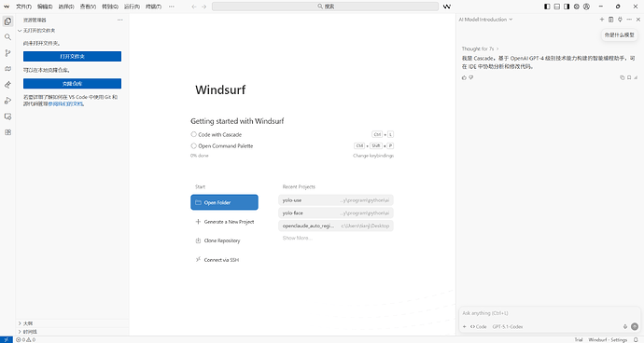The image size is (644, 343).
Task: Mark Code with Cascade step radio
Action: (193, 134)
